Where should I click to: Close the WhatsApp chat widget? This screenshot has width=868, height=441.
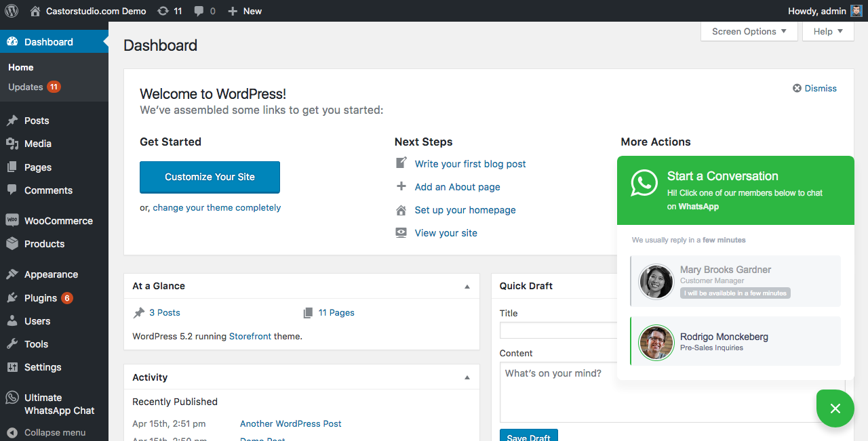click(835, 408)
